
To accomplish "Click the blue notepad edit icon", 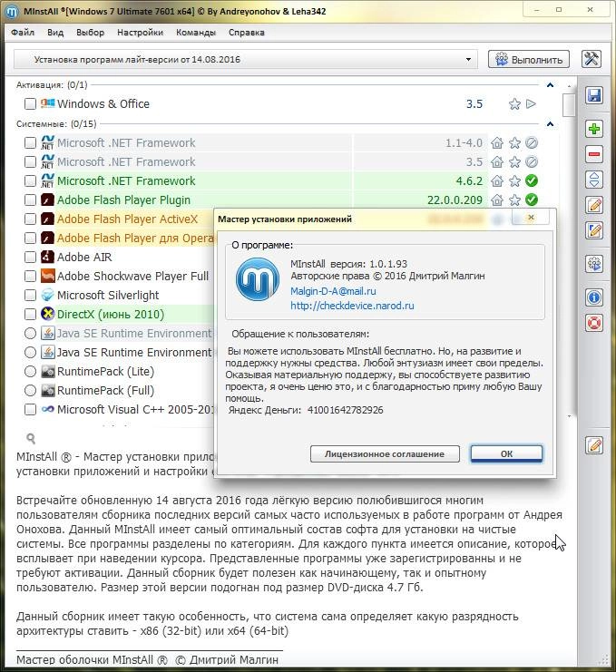I will 594,230.
